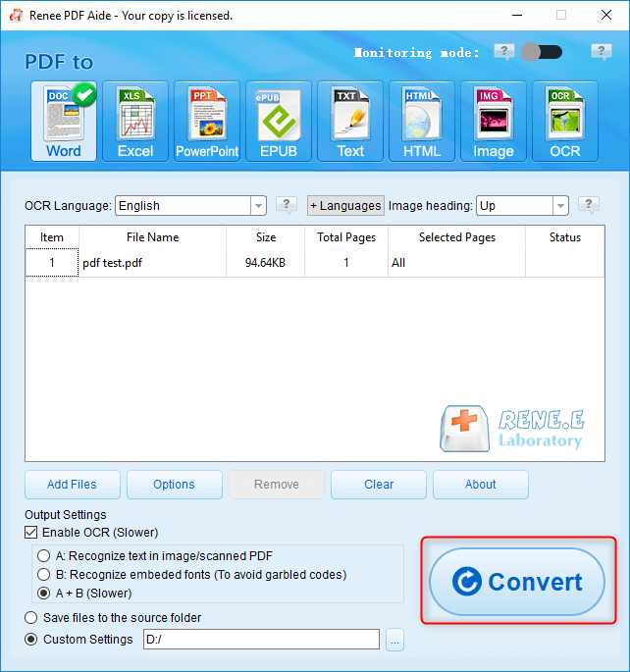Open the OCR Language dropdown

tap(259, 206)
